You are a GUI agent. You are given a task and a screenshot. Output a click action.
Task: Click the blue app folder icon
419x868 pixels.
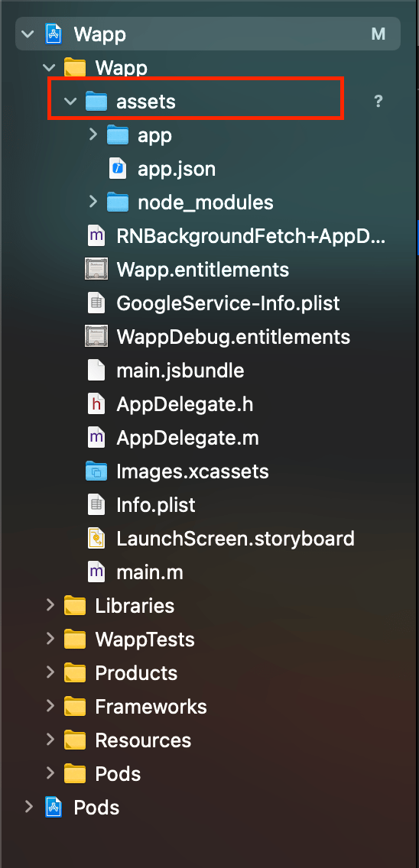coord(118,136)
